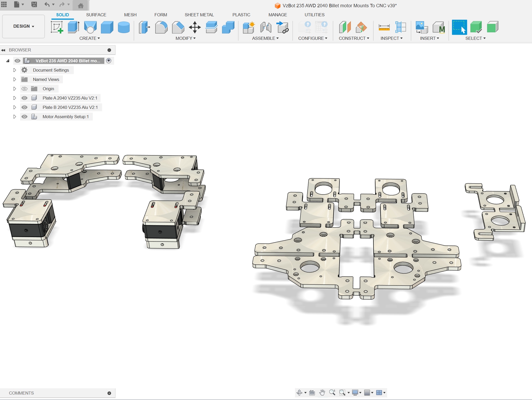Viewport: 532px width, 400px height.
Task: Switch to the MESH tab
Action: [x=130, y=15]
